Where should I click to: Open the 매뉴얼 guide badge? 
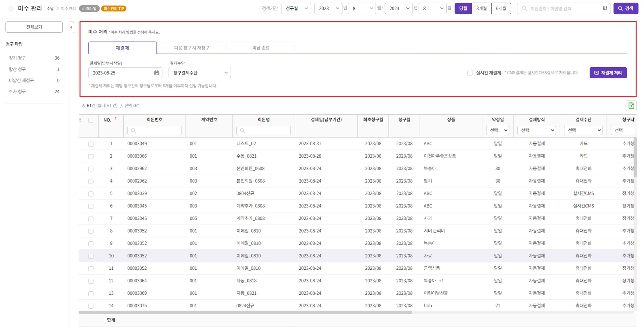[x=89, y=9]
